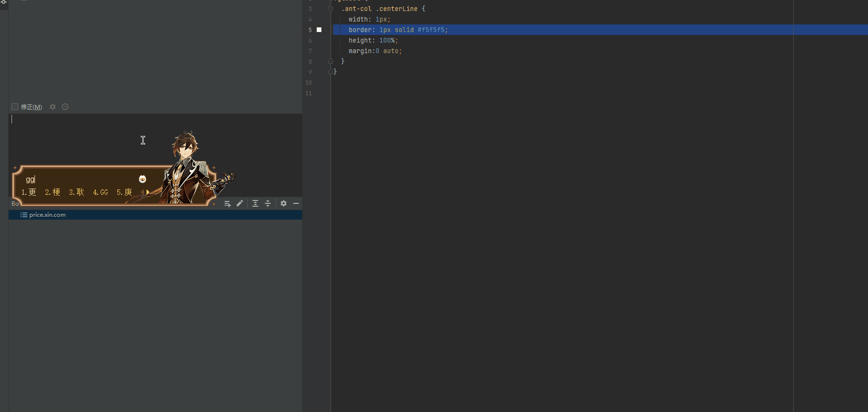Place cursor in 'height: 100%;' line
This screenshot has width=868, height=412.
(373, 40)
